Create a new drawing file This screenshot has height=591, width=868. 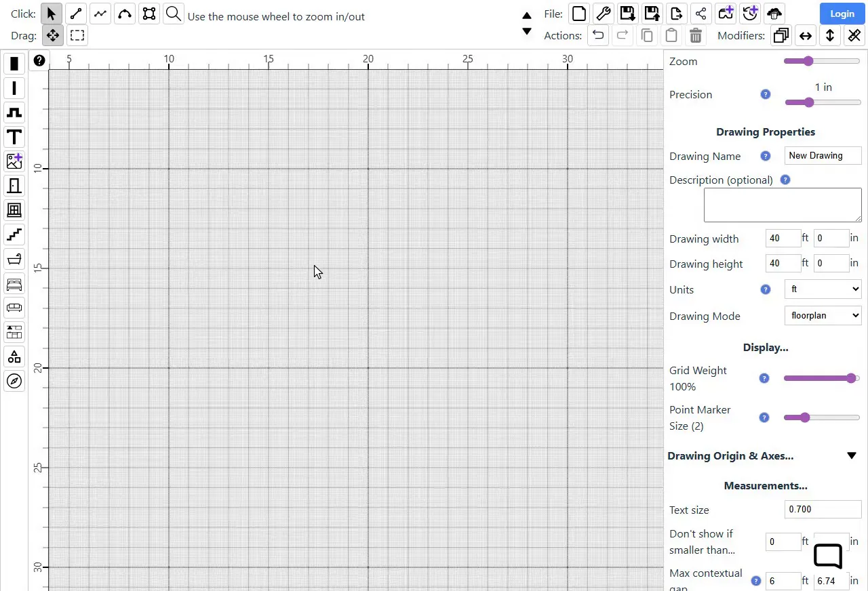tap(579, 14)
